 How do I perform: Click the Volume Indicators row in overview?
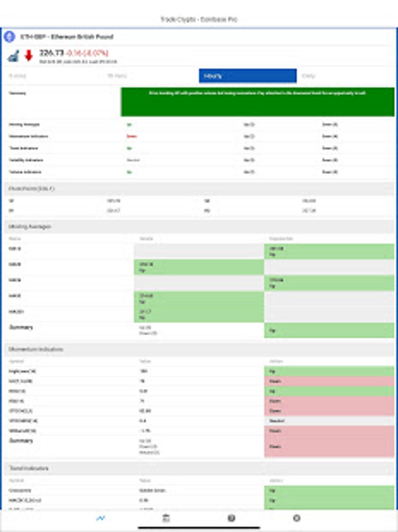(x=199, y=172)
